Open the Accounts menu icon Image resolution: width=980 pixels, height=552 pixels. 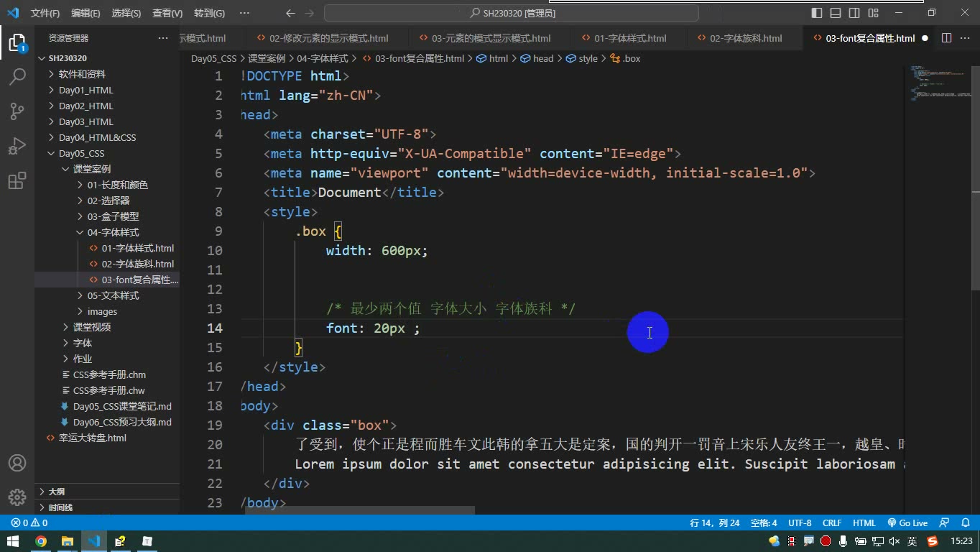pyautogui.click(x=17, y=463)
